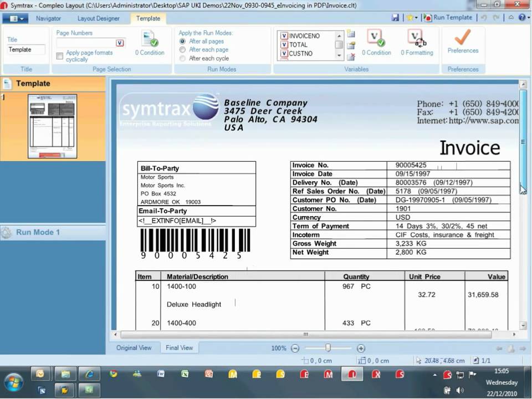This screenshot has width=532, height=399.
Task: Select the Template ribbon tab
Action: tap(149, 18)
